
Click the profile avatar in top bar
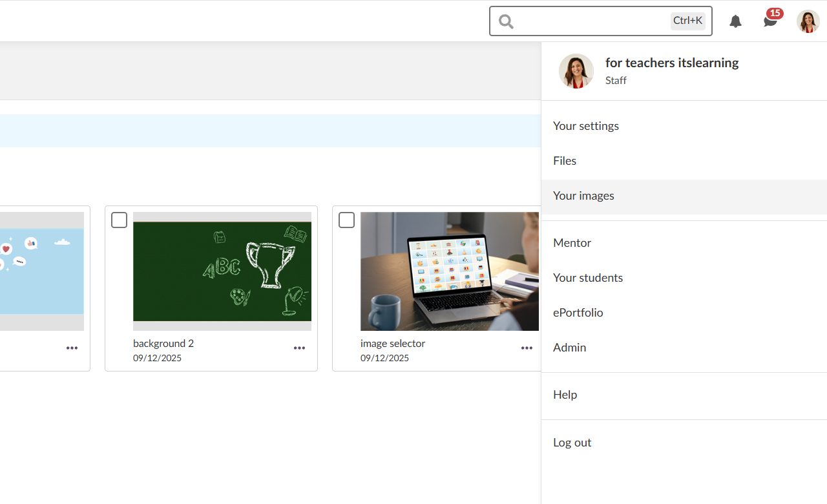coord(808,21)
